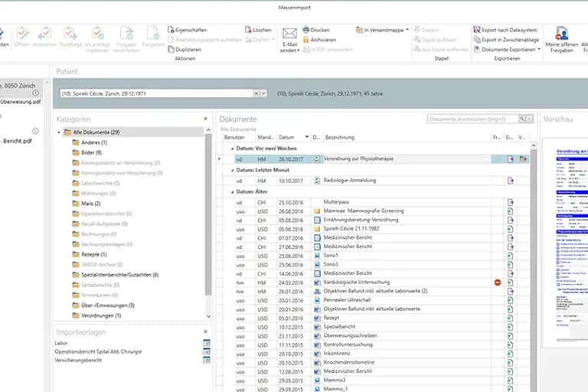Image resolution: width=588 pixels, height=392 pixels.
Task: Click the Versandmappe icon on Verordnung zur Physiotherapie row
Action: pyautogui.click(x=523, y=159)
